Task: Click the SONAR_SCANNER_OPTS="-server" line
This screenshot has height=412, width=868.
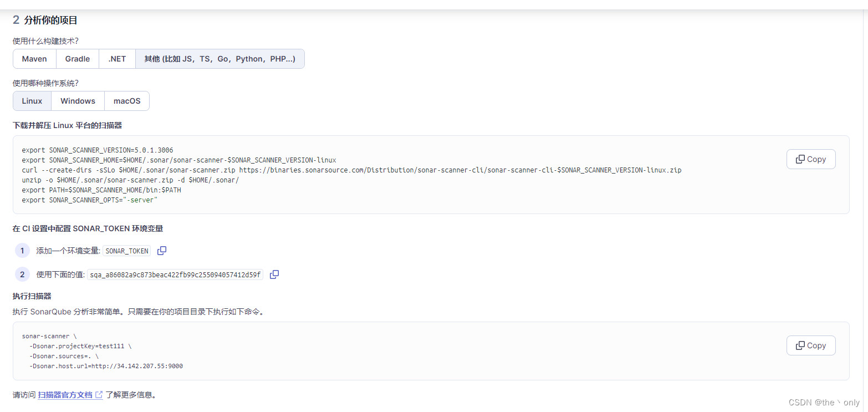Action: pos(90,200)
